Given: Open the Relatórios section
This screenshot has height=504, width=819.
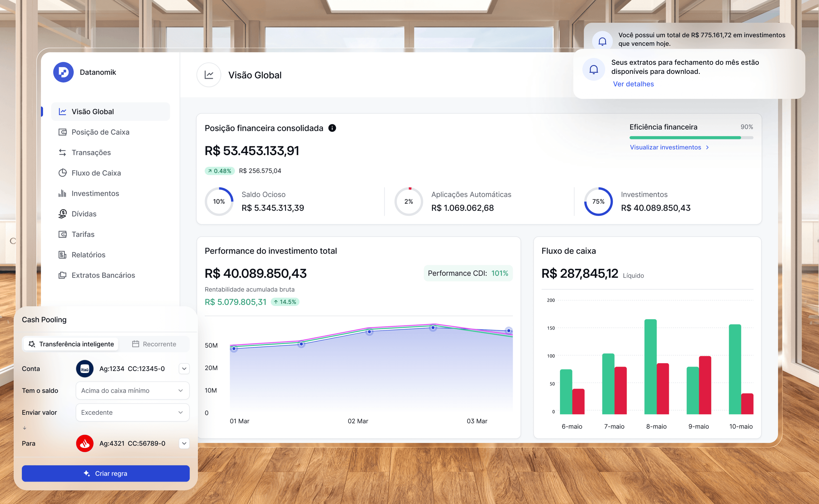Looking at the screenshot, I should coord(88,255).
